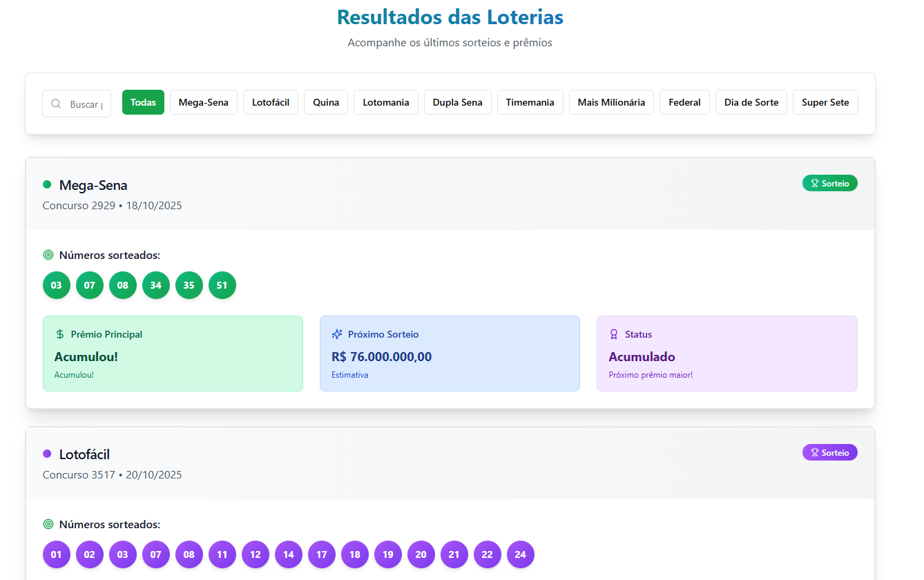Click Lotofácil drawn number 20

[x=421, y=554]
